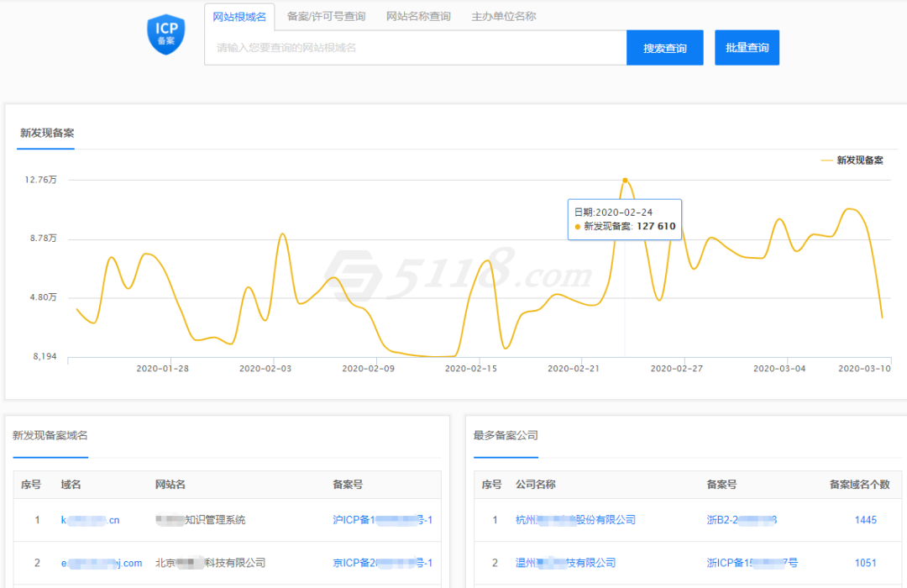Image resolution: width=907 pixels, height=588 pixels.
Task: Click the 北京 科技有限公司 site name cell
Action: pos(210,563)
